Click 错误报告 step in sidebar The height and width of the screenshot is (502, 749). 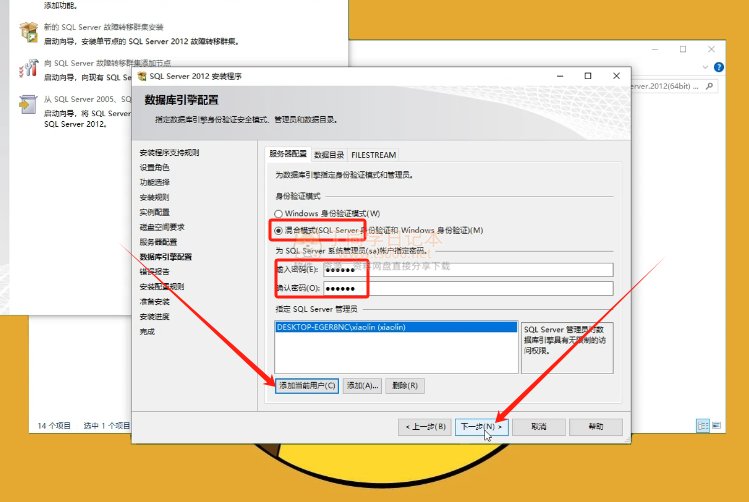(x=154, y=272)
